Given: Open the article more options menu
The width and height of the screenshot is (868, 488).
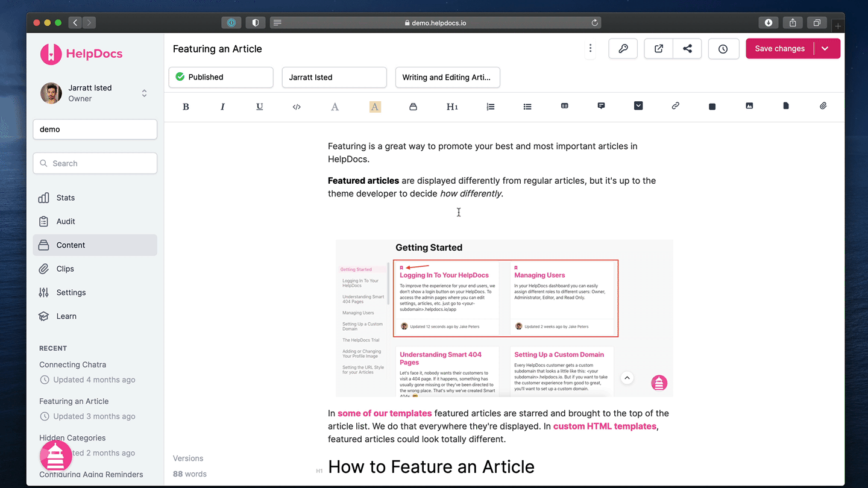Looking at the screenshot, I should coord(590,49).
